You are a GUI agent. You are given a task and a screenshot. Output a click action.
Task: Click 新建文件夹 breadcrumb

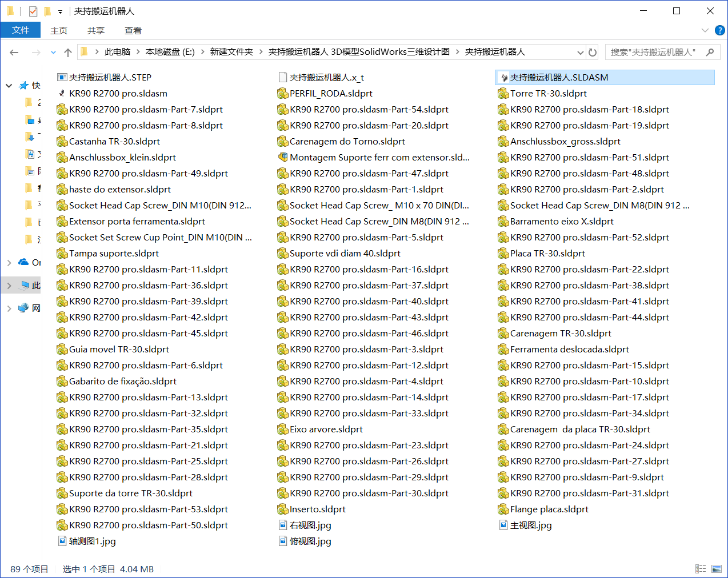coord(231,52)
